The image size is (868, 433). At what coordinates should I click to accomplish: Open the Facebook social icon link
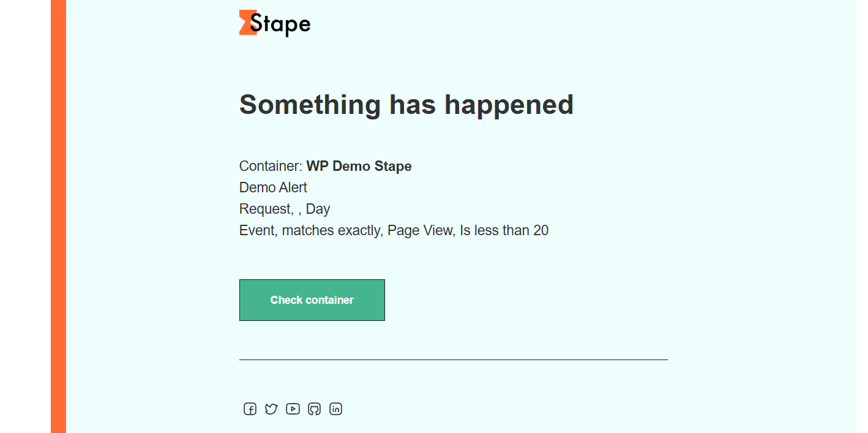(x=250, y=409)
